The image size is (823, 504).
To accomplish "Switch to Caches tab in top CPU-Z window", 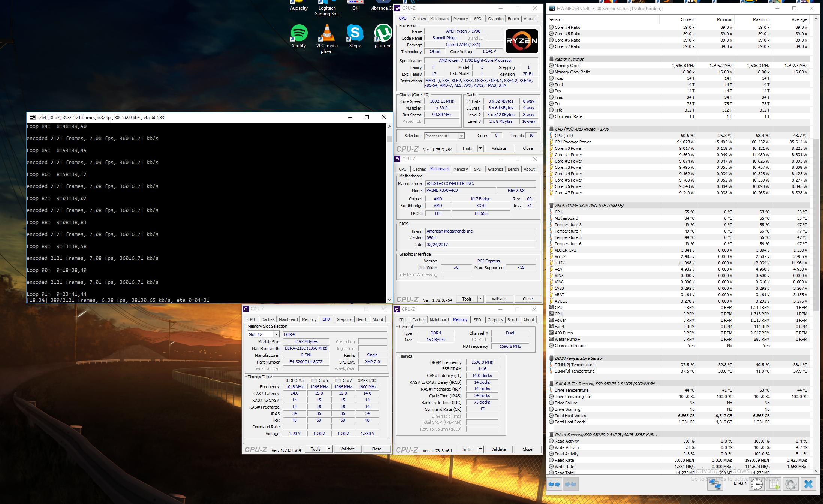I will click(x=419, y=19).
